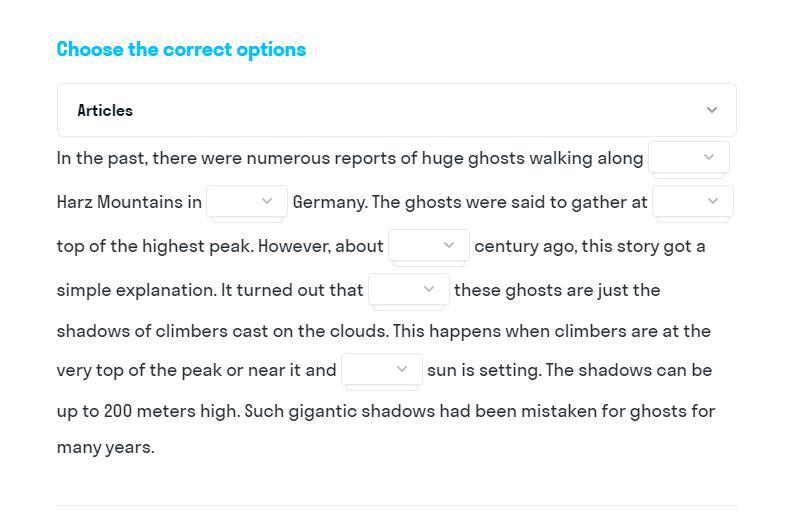The image size is (812, 518).
Task: Click the chevron arrow after 'turned out that'
Action: [x=429, y=290]
